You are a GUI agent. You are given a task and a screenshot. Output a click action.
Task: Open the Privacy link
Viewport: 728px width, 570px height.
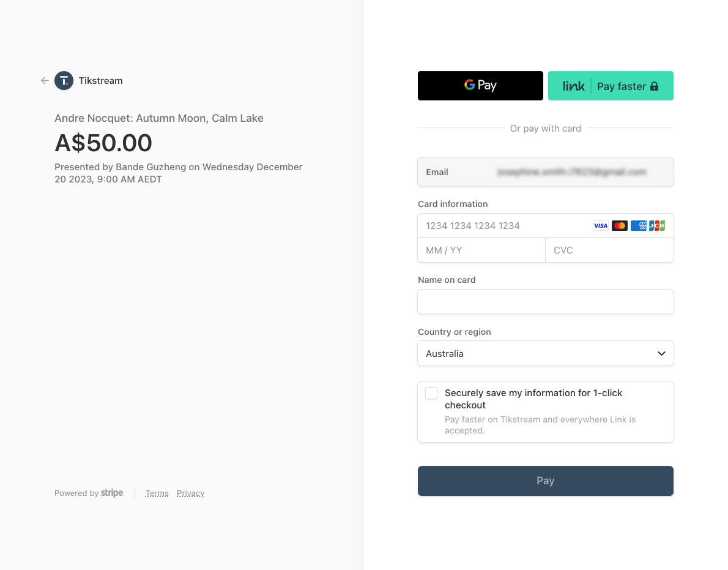190,493
